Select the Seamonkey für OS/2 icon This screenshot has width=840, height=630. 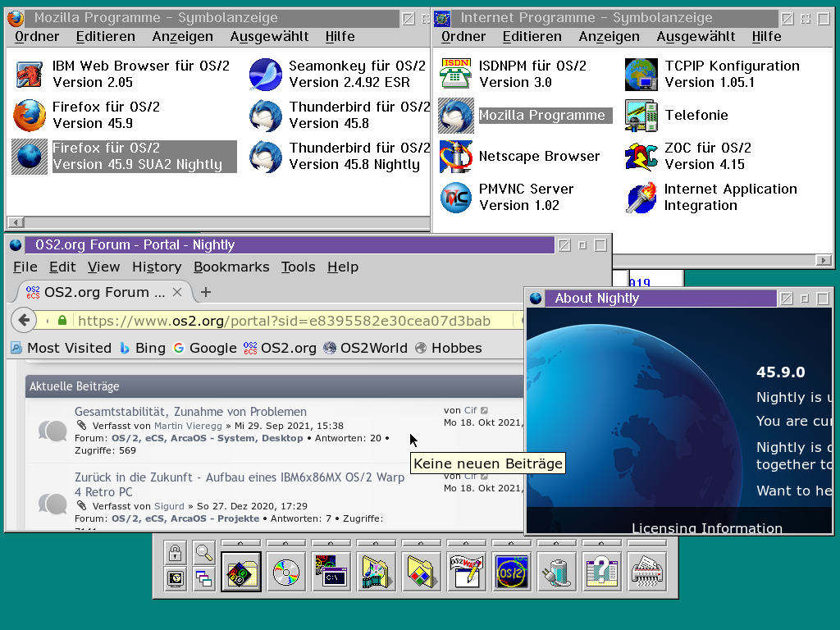(x=266, y=74)
